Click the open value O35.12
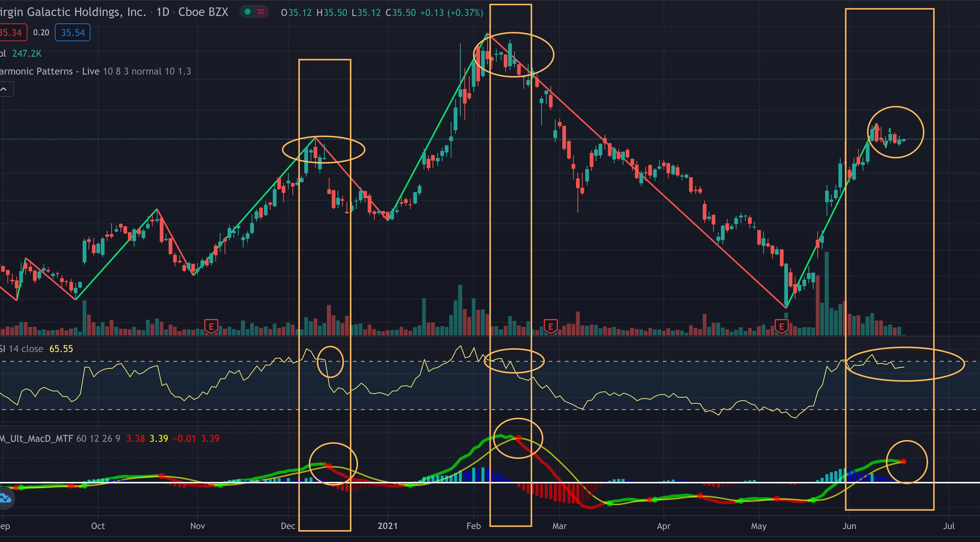The height and width of the screenshot is (542, 980). pyautogui.click(x=296, y=13)
